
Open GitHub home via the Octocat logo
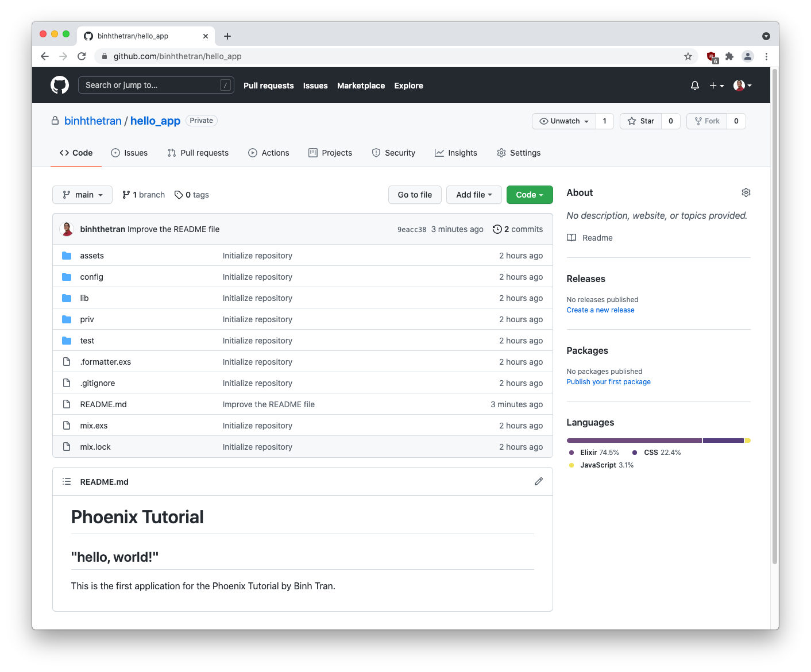[x=60, y=84]
